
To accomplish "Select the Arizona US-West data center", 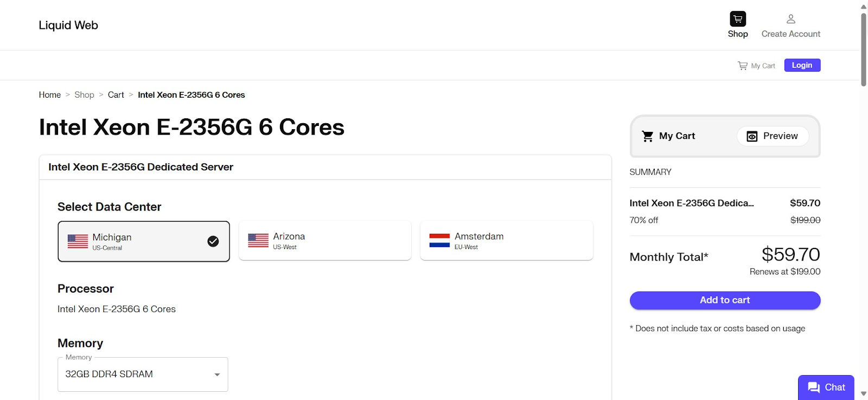I will pos(325,240).
